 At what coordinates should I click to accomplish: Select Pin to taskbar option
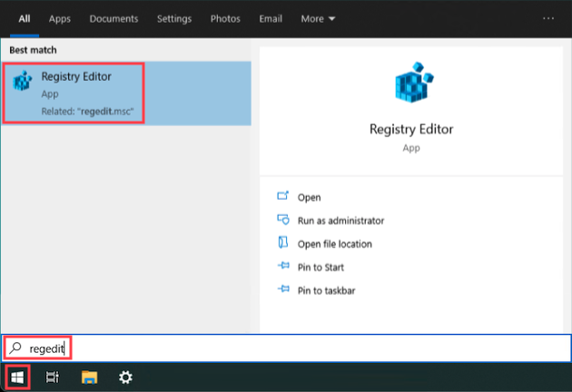click(x=326, y=290)
